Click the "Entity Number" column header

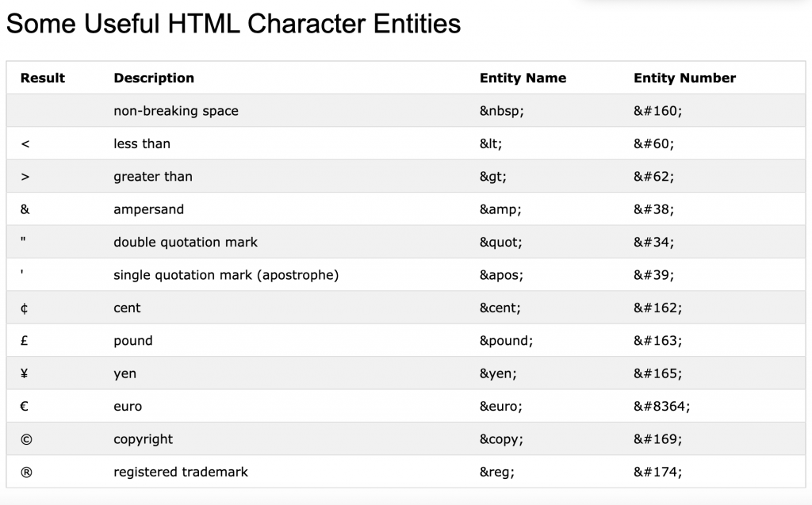click(x=684, y=78)
